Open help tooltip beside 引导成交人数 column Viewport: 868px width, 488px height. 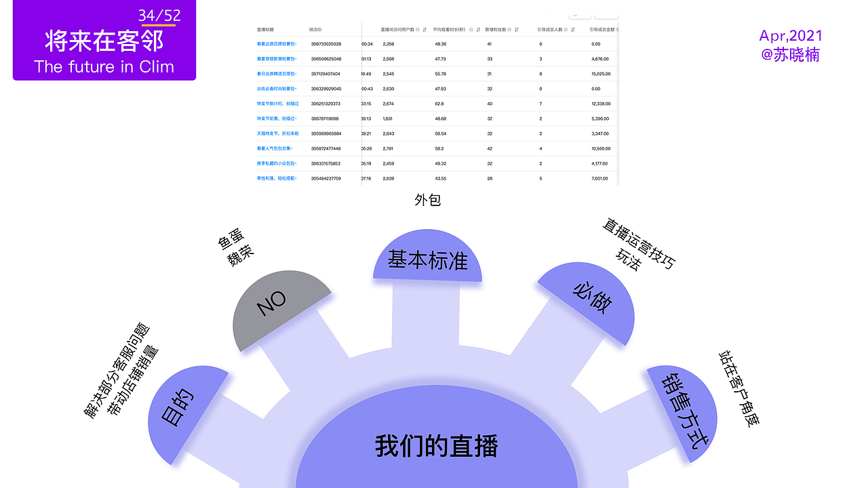565,29
